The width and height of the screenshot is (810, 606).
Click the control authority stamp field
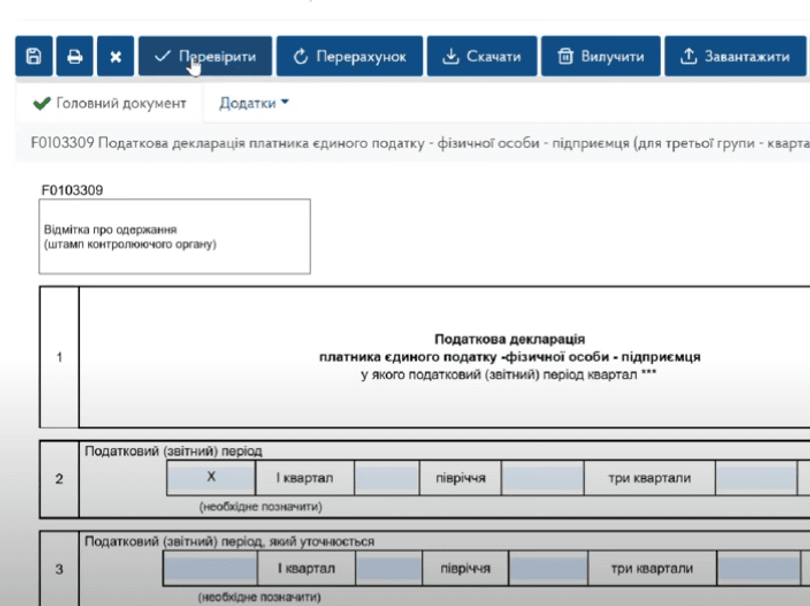click(175, 236)
